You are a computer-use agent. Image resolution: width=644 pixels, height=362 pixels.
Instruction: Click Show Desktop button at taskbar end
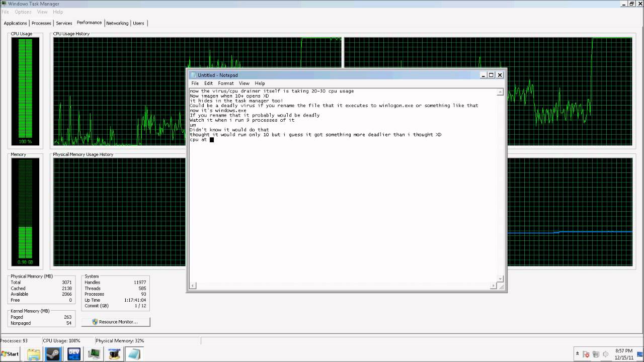641,354
